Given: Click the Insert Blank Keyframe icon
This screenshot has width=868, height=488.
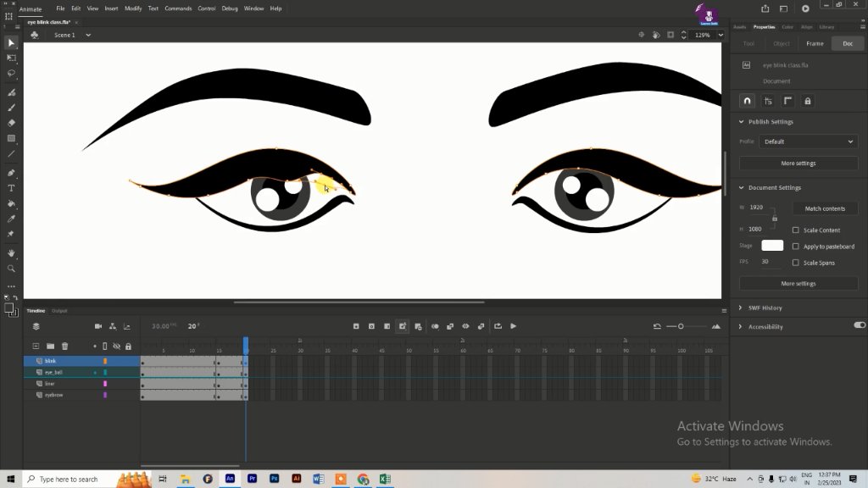Looking at the screenshot, I should [371, 326].
